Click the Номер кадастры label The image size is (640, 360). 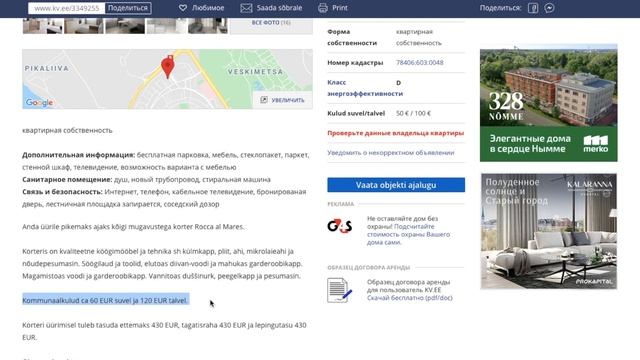355,62
